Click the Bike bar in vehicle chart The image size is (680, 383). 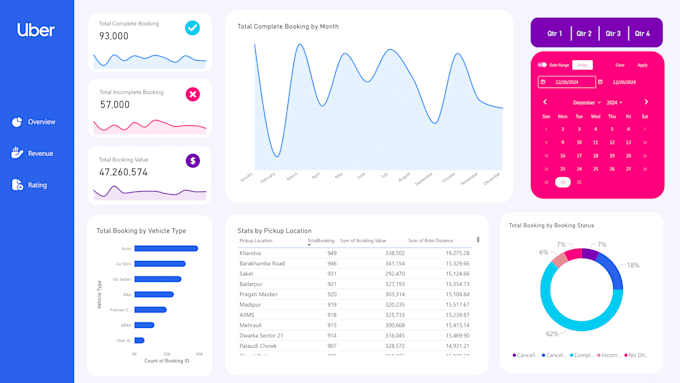point(154,295)
